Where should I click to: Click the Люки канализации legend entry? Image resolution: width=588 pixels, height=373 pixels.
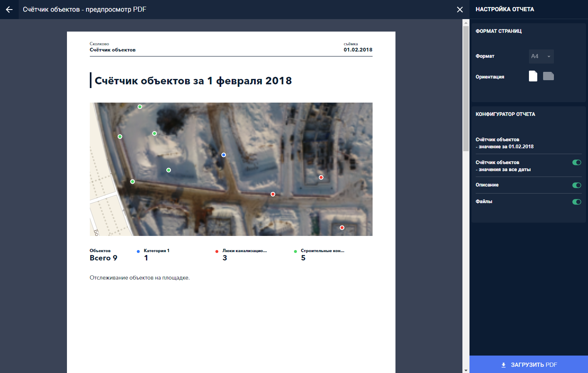(x=244, y=251)
